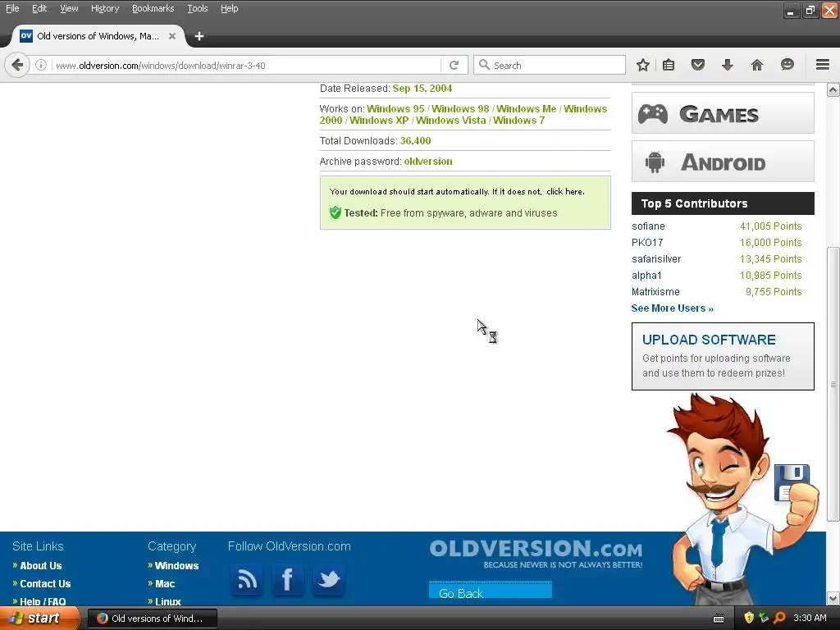
Task: Open Windows category footer link
Action: pyautogui.click(x=176, y=566)
